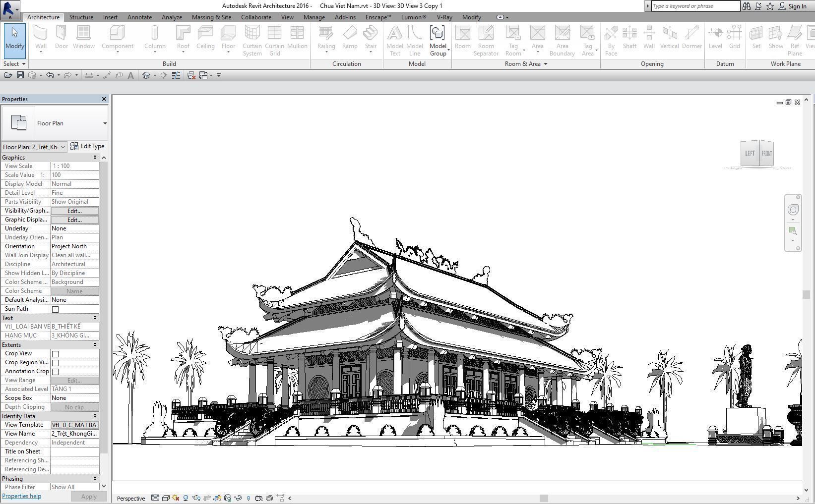This screenshot has width=815, height=504.
Task: Click Graphic Display Options Edit button
Action: coord(74,220)
